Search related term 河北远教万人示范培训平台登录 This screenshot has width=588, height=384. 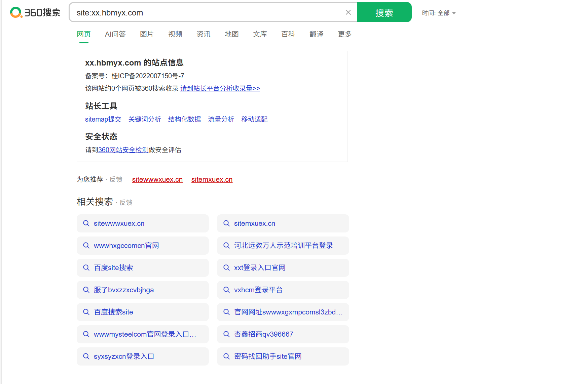pyautogui.click(x=283, y=246)
